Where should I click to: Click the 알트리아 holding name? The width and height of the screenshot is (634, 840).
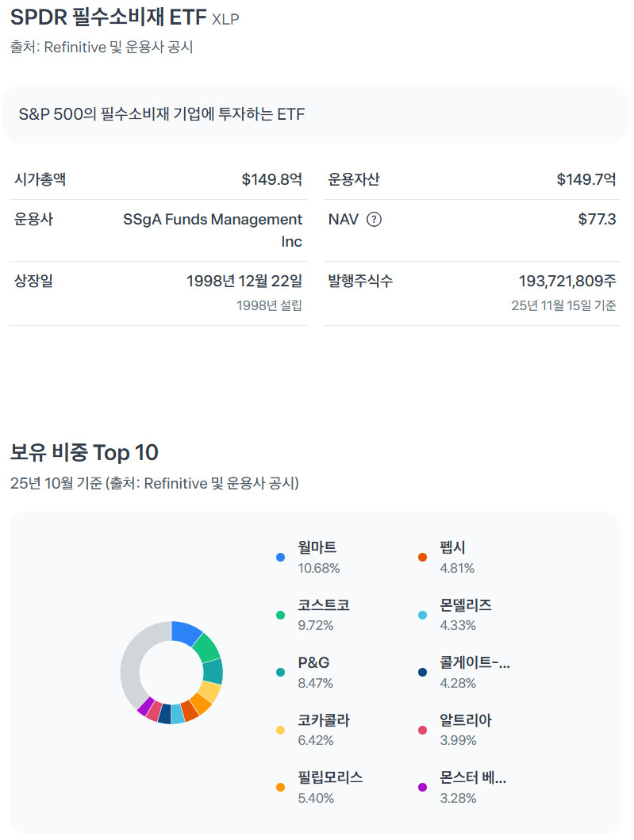tap(466, 720)
